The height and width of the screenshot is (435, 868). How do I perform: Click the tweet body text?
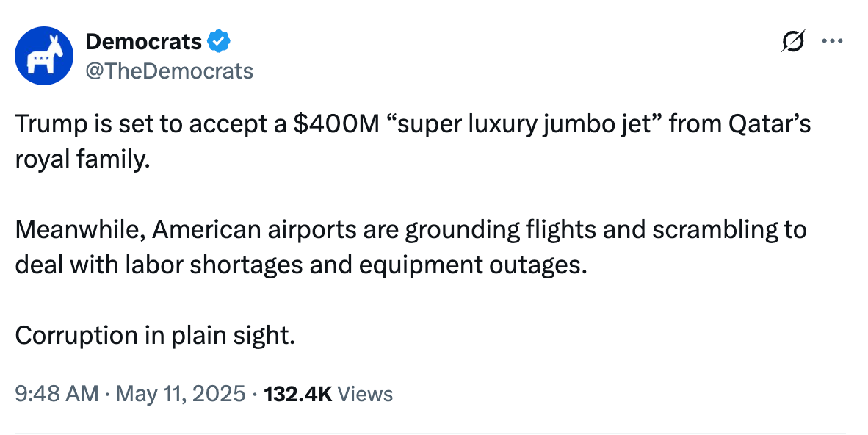(411, 229)
